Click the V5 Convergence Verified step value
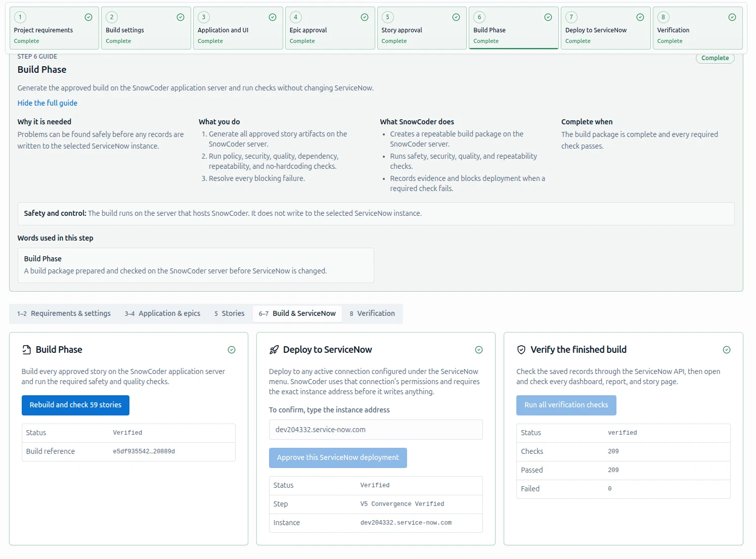The width and height of the screenshot is (756, 559). click(403, 504)
